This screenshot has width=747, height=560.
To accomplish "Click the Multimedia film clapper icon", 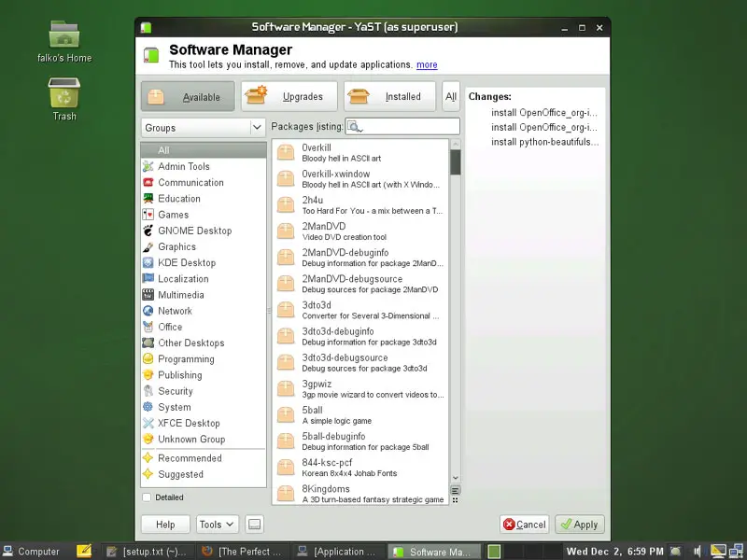I will pyautogui.click(x=148, y=295).
